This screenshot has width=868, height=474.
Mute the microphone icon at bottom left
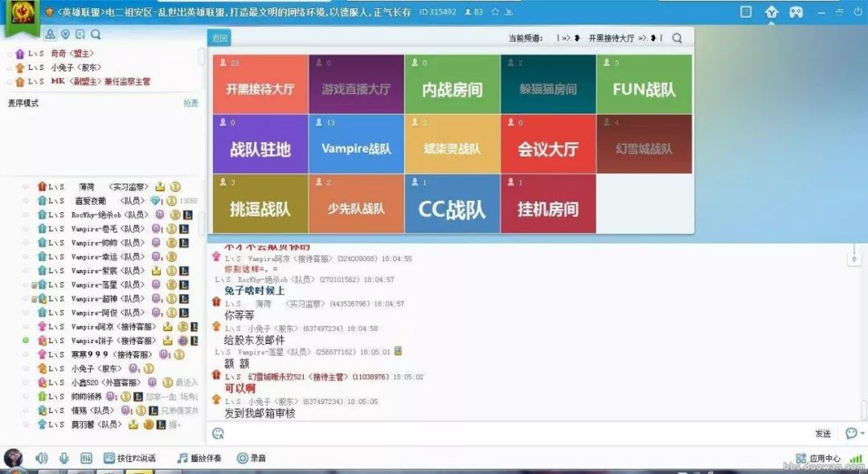pyautogui.click(x=64, y=456)
